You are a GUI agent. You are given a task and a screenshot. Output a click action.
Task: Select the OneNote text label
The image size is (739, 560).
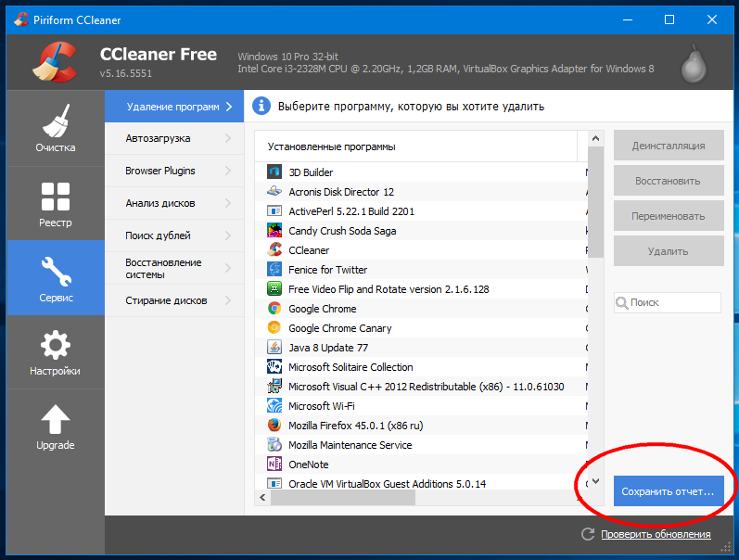coord(308,465)
